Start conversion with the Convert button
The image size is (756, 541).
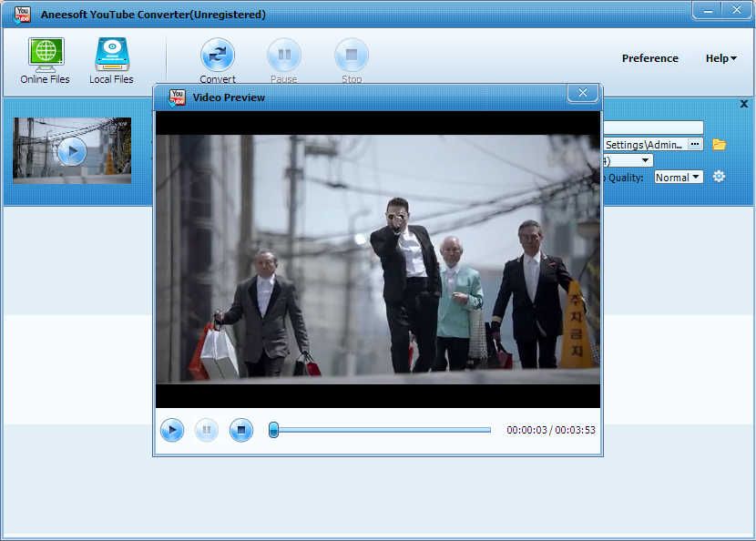[218, 61]
